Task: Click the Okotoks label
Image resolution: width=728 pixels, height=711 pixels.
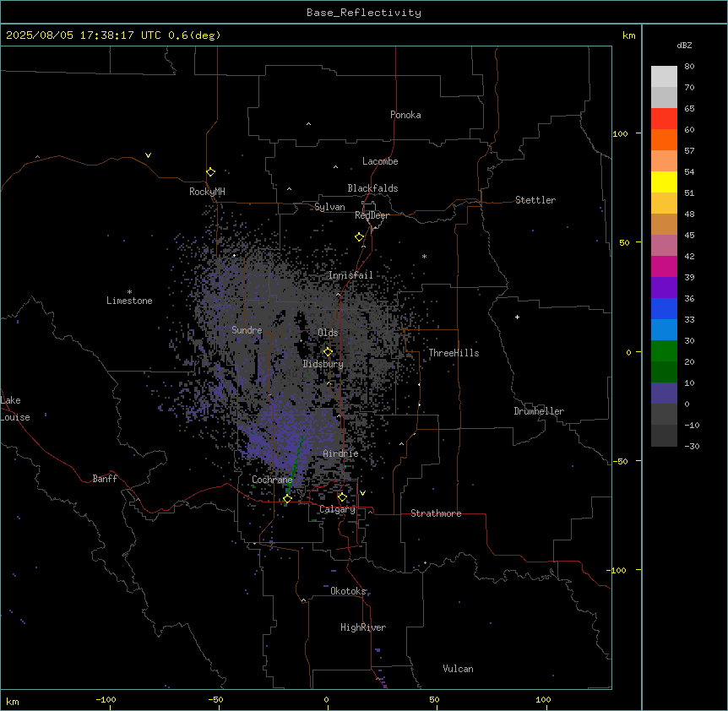Action: click(348, 591)
